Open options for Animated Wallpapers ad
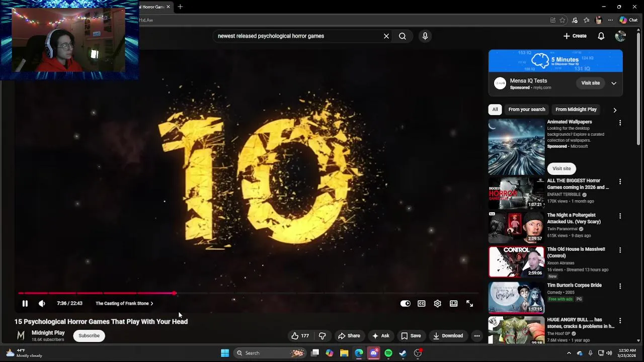The height and width of the screenshot is (362, 644). click(x=620, y=123)
